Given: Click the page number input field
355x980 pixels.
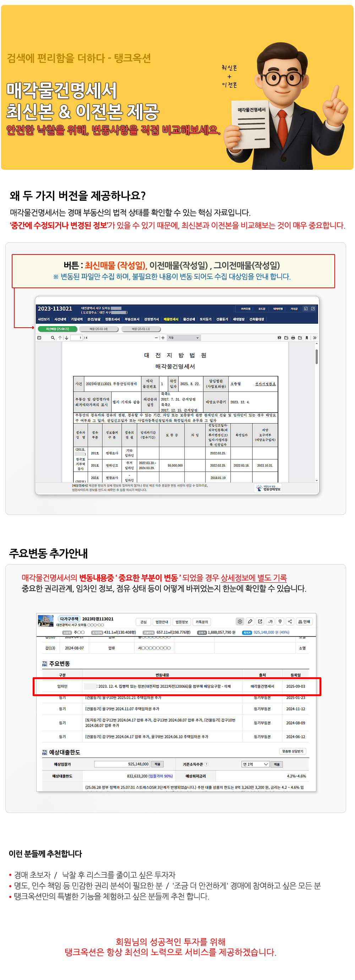Looking at the screenshot, I should 76,338.
